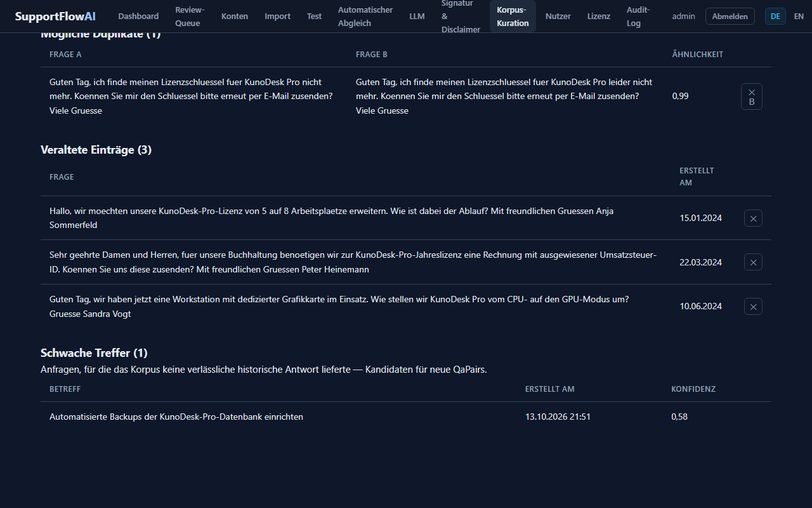This screenshot has width=812, height=508.
Task: Click the similarity value 0,99
Action: (x=681, y=97)
